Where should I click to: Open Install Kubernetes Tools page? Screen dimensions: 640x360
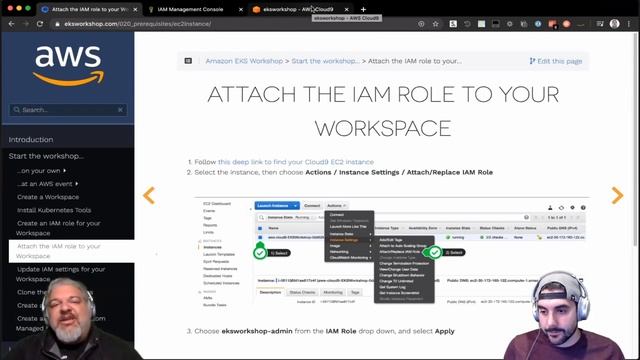point(54,210)
